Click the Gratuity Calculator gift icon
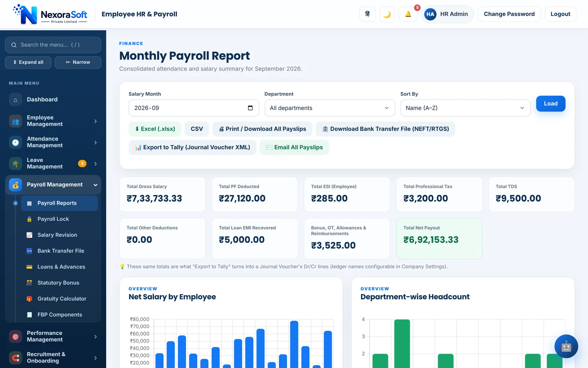The width and height of the screenshot is (588, 368). (x=29, y=299)
